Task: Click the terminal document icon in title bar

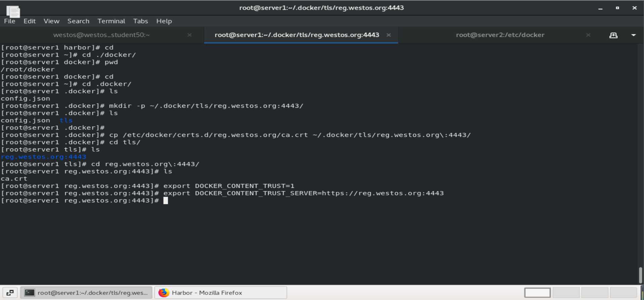Action: pos(13,11)
